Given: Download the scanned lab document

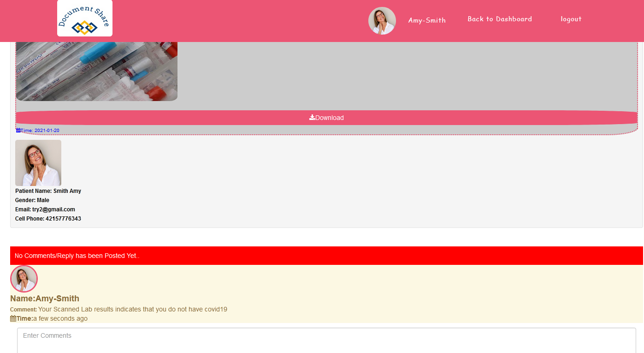Looking at the screenshot, I should tap(326, 118).
